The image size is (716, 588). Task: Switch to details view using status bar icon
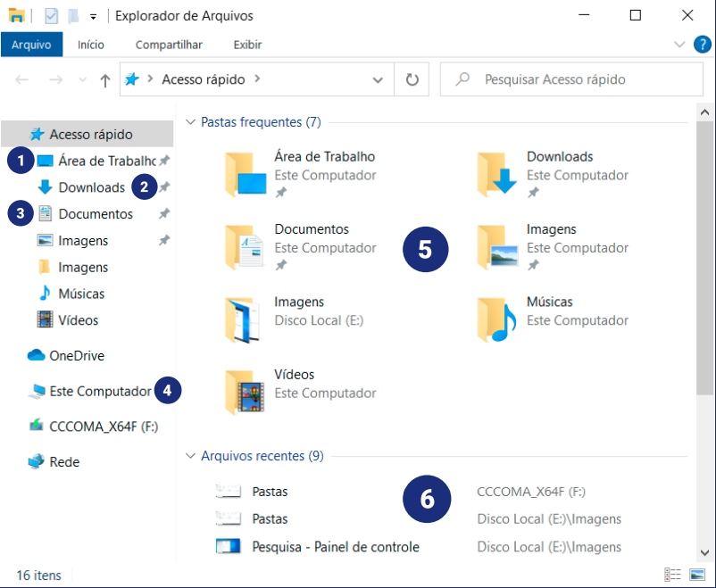(x=674, y=576)
